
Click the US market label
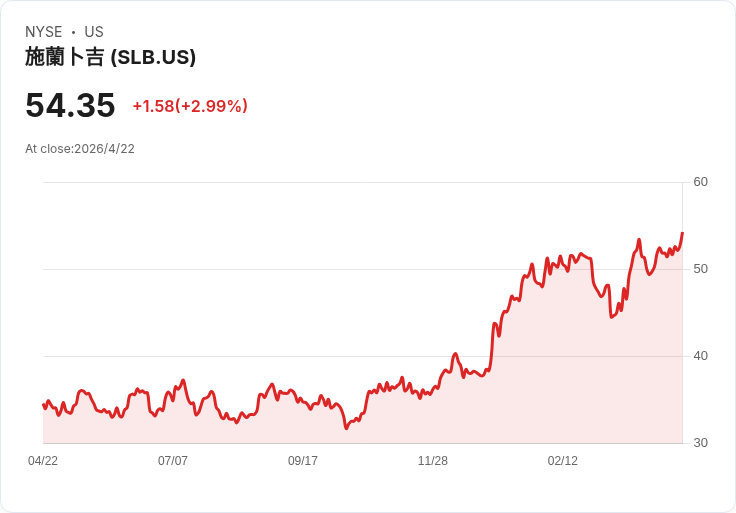pos(94,32)
